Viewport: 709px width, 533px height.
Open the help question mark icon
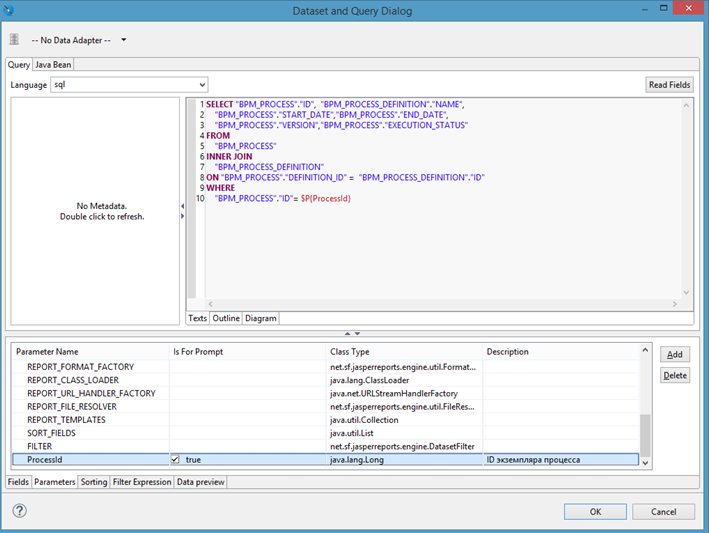coord(19,511)
